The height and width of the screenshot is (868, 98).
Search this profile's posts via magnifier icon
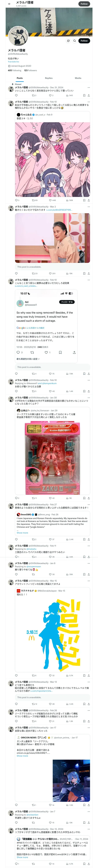pos(75,41)
